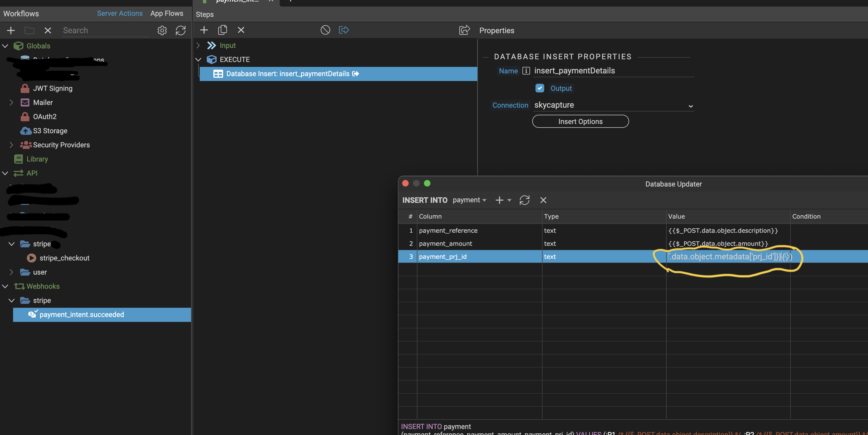Viewport: 868px width, 435px height.
Task: Collapse the API tree node
Action: [x=5, y=173]
